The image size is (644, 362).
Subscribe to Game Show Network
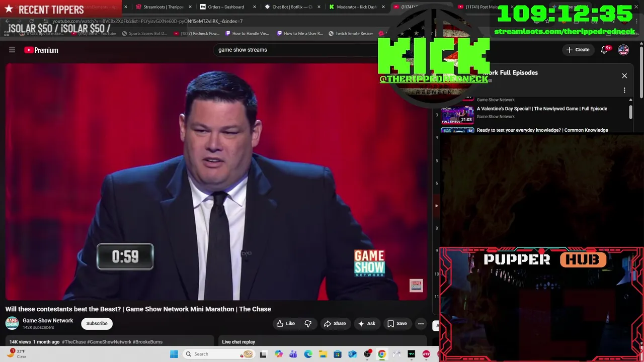(97, 324)
